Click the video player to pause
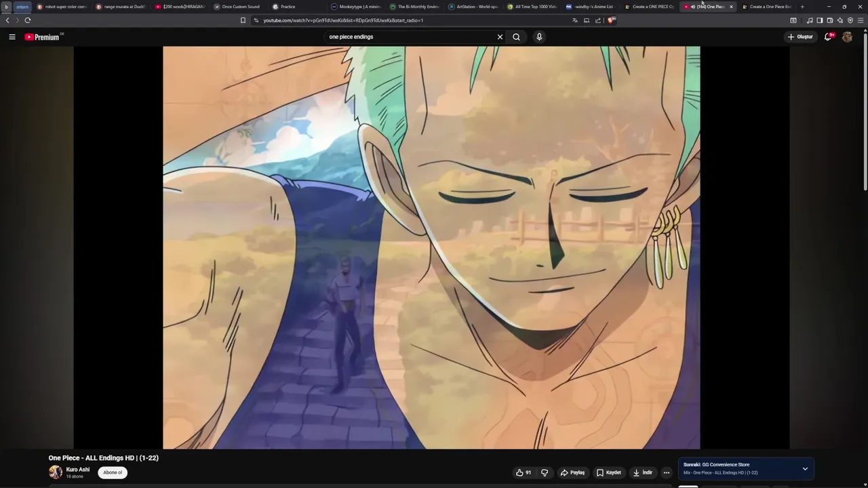This screenshot has width=868, height=488. tap(431, 247)
